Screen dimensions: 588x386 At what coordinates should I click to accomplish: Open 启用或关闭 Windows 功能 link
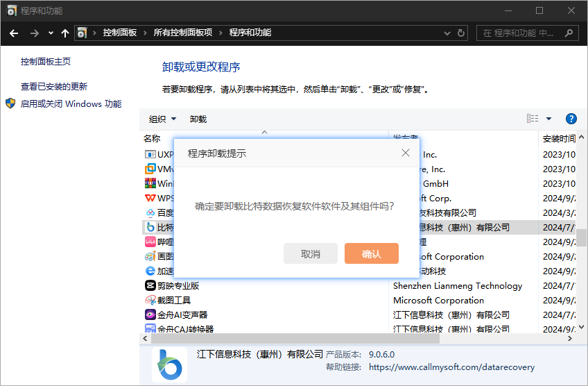pos(71,104)
